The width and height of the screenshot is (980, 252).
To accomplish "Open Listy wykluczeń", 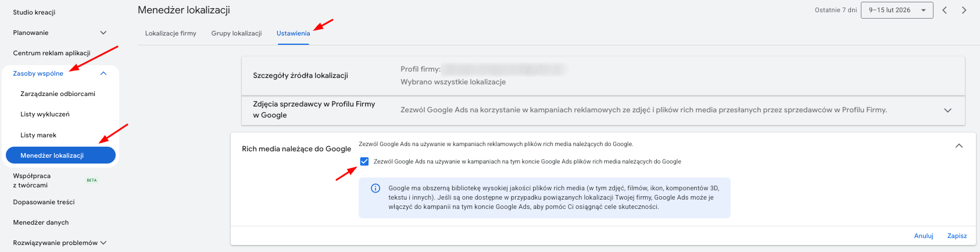I will [x=45, y=114].
